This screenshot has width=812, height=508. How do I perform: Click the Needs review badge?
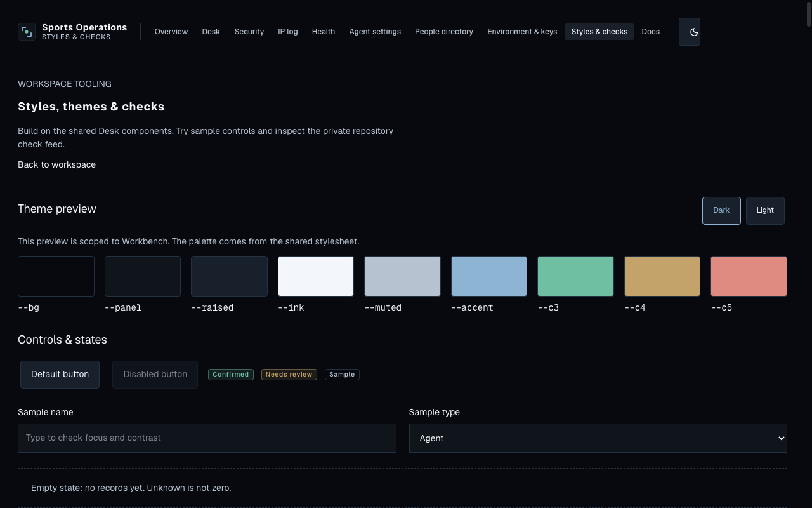[289, 375]
